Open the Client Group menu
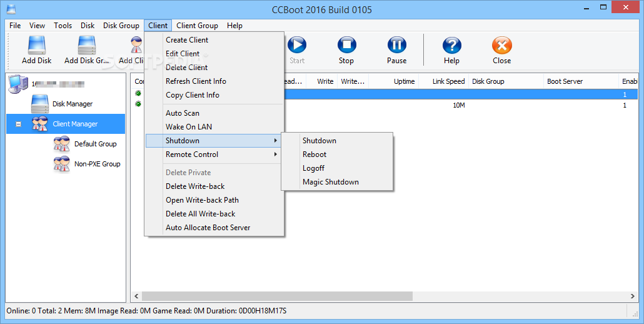Viewport: 644px width, 324px height. [x=197, y=26]
